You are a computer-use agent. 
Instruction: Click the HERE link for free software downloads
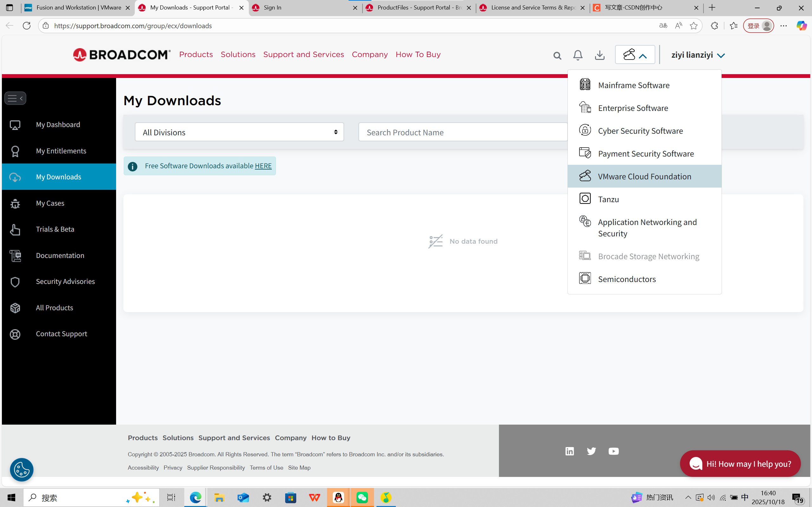[x=263, y=166]
